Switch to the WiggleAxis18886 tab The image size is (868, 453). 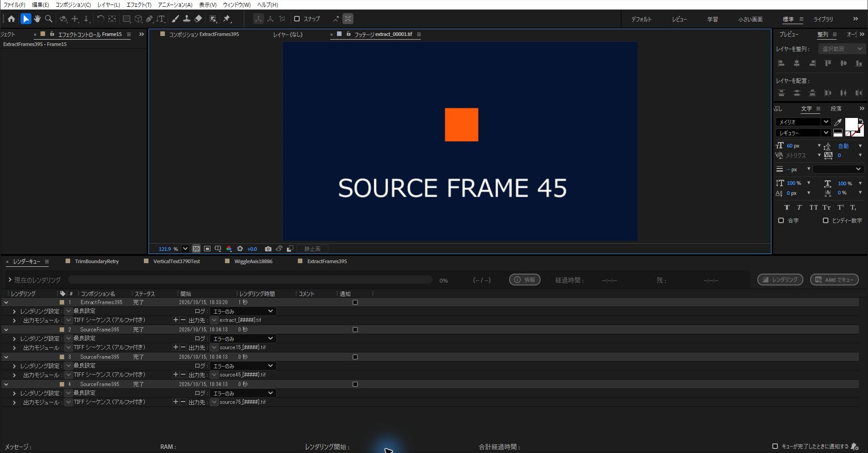point(253,261)
